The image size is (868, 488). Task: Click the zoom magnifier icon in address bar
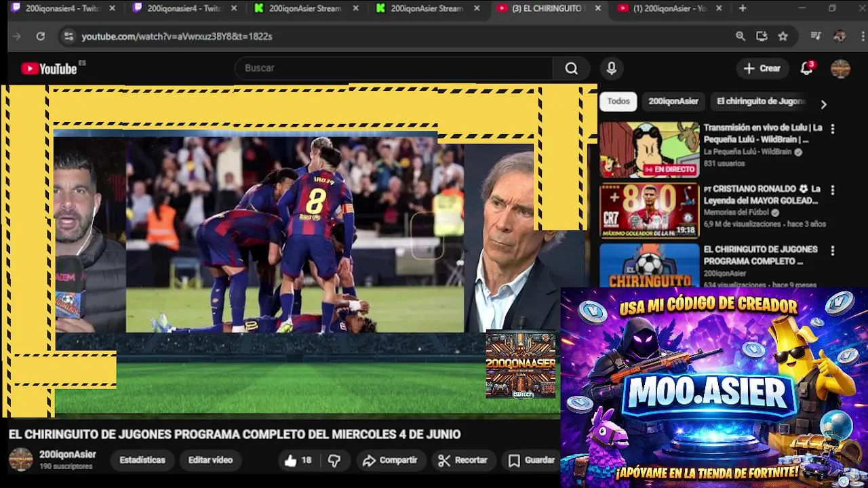(741, 36)
